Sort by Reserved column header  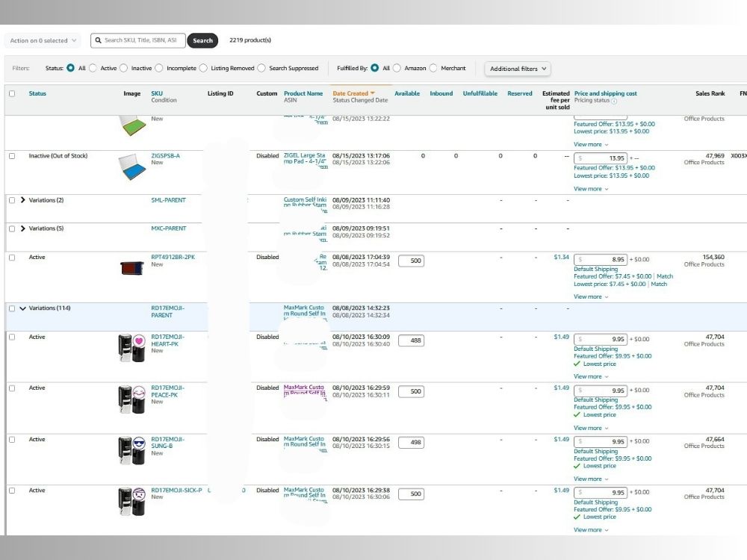[519, 93]
